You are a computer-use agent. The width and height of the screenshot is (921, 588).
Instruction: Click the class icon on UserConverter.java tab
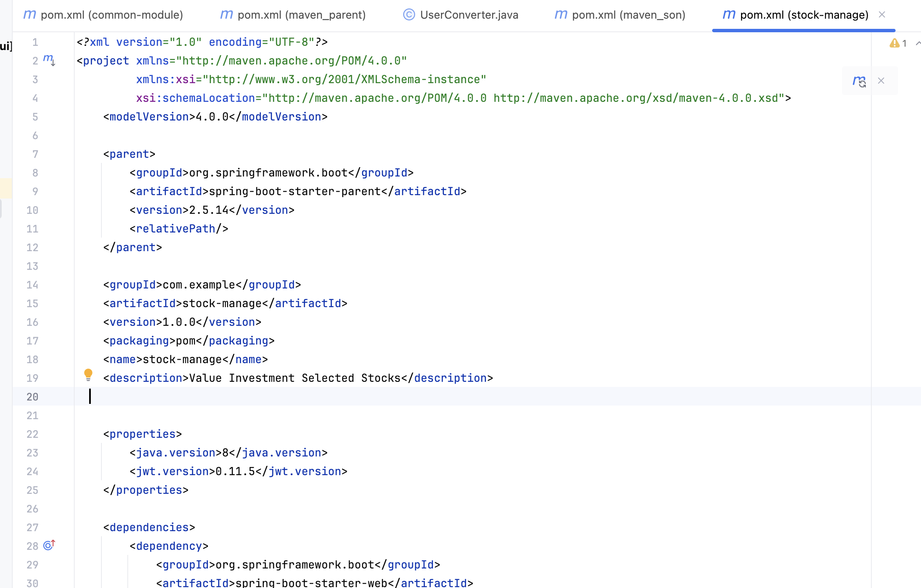pyautogui.click(x=409, y=15)
